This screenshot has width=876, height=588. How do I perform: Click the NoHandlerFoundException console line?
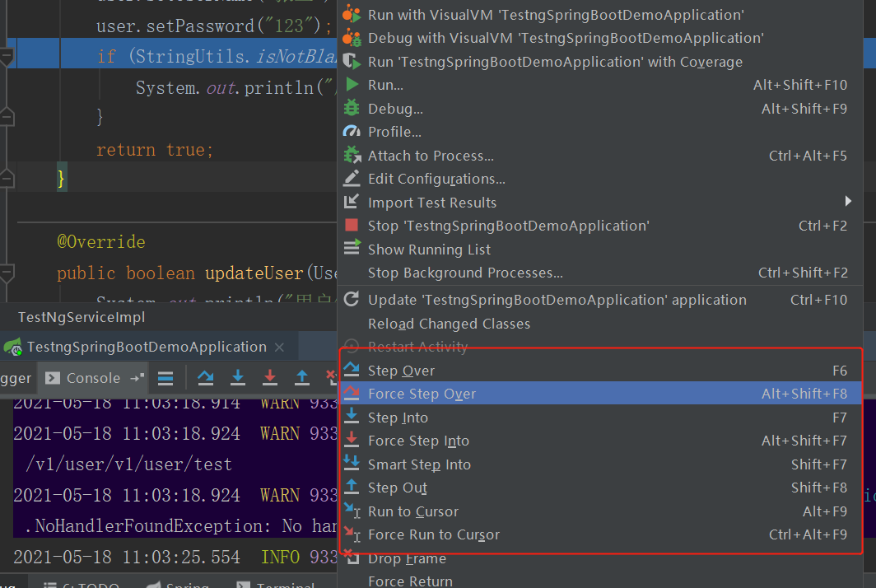[179, 526]
